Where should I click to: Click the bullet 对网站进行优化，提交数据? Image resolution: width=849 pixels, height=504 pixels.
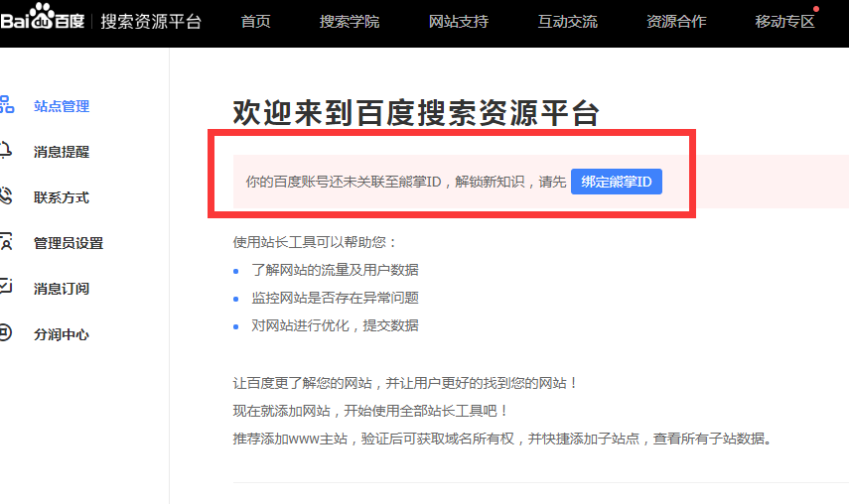335,325
